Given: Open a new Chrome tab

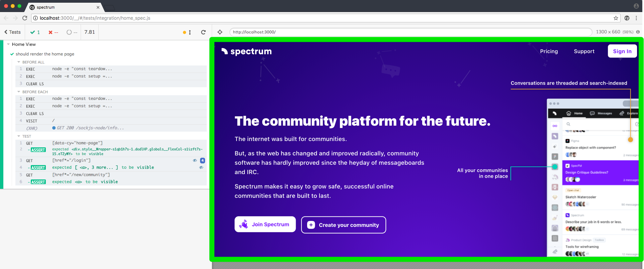Looking at the screenshot, I should (109, 7).
